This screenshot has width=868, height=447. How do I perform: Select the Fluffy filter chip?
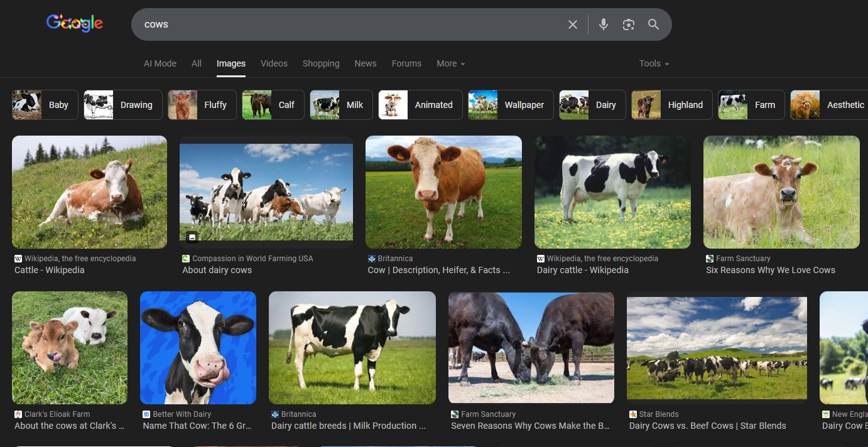(x=202, y=105)
